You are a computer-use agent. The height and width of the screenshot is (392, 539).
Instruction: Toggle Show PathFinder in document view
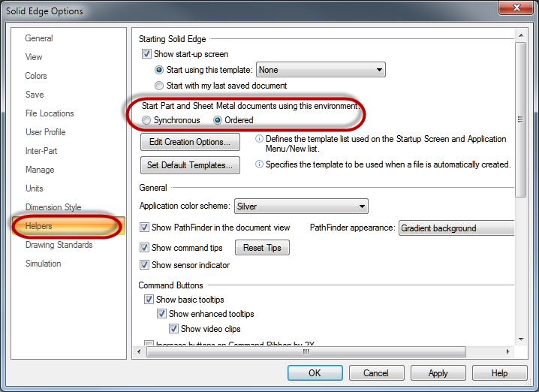click(144, 228)
